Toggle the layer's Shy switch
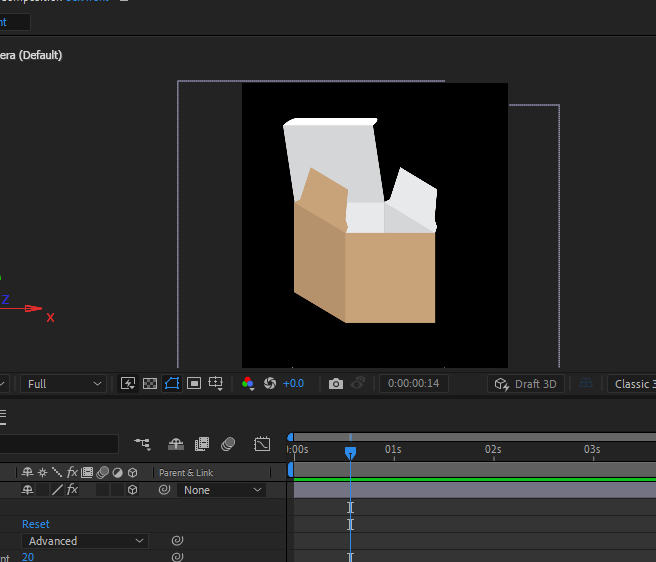 pyautogui.click(x=28, y=490)
